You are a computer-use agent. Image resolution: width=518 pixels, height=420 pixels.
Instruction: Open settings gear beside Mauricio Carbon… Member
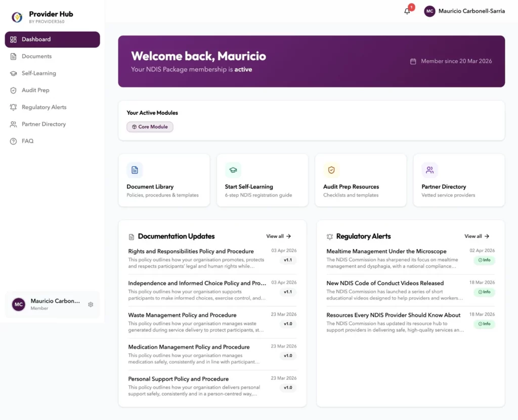pos(91,304)
